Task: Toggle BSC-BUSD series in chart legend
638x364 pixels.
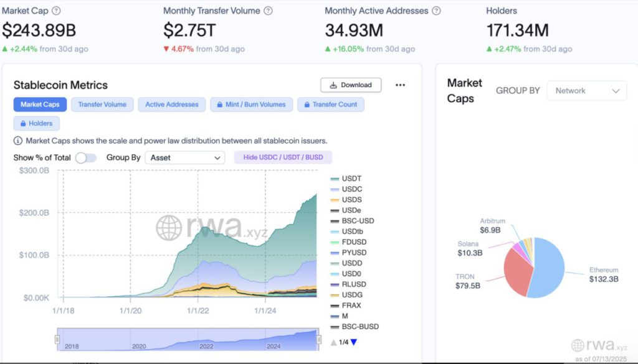Action: (355, 327)
